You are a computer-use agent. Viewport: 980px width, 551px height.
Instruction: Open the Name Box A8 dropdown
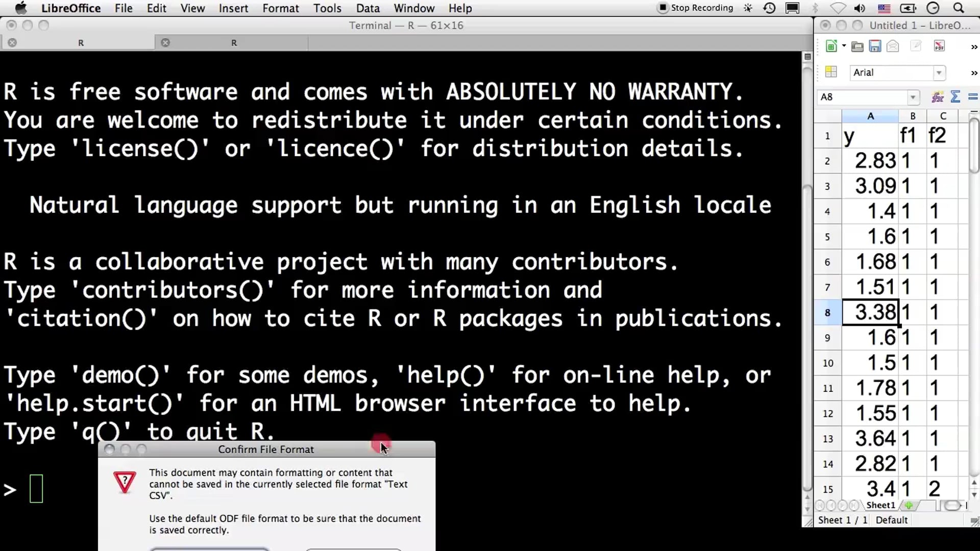click(x=913, y=97)
